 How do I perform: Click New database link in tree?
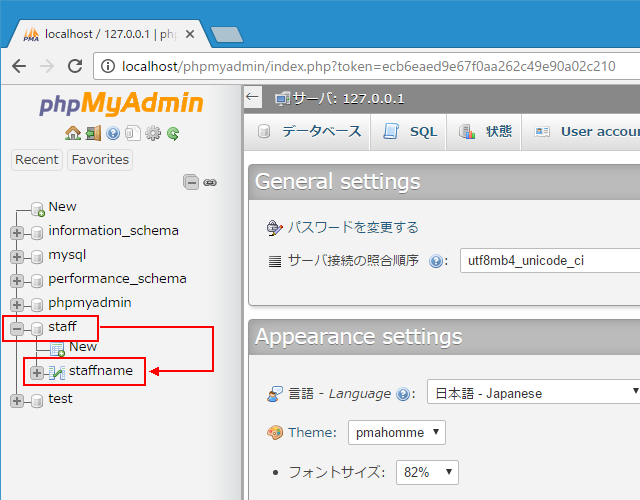click(x=62, y=207)
